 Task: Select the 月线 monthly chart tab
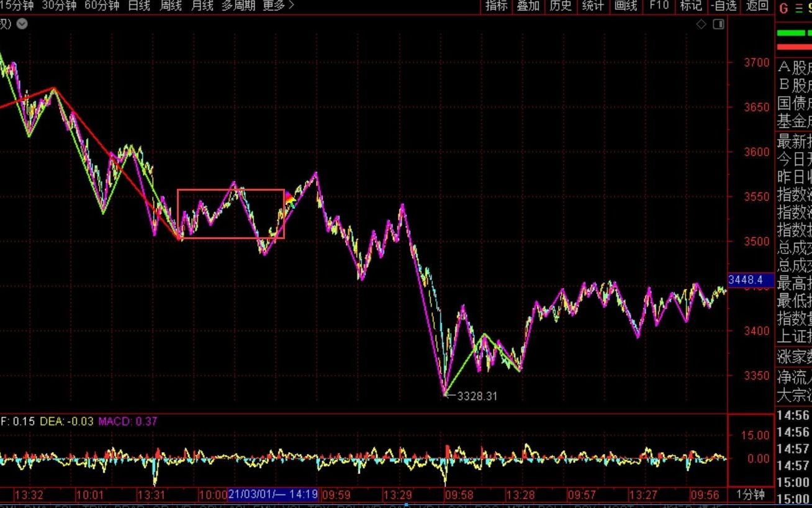(x=202, y=6)
